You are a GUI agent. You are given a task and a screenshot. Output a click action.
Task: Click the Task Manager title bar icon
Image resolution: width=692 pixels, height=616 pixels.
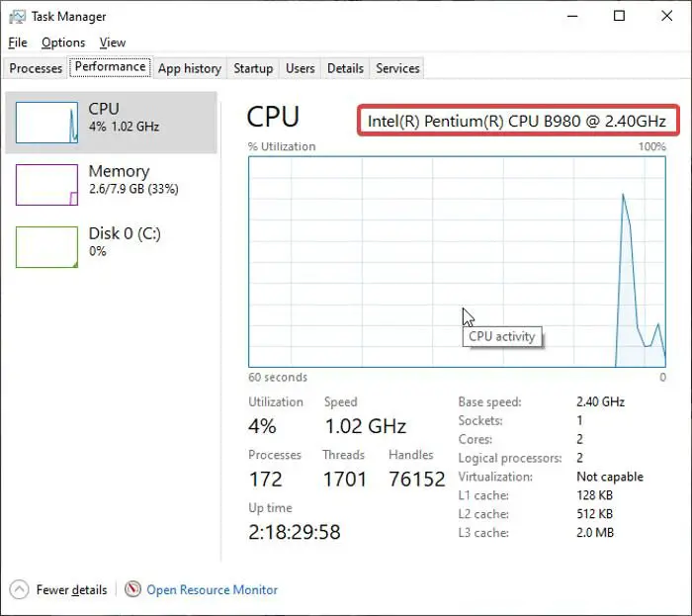tap(17, 17)
